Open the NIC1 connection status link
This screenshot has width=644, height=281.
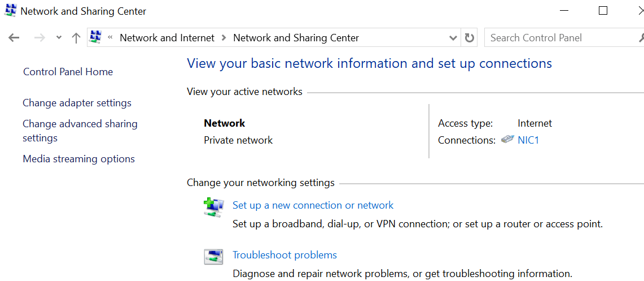pos(528,140)
